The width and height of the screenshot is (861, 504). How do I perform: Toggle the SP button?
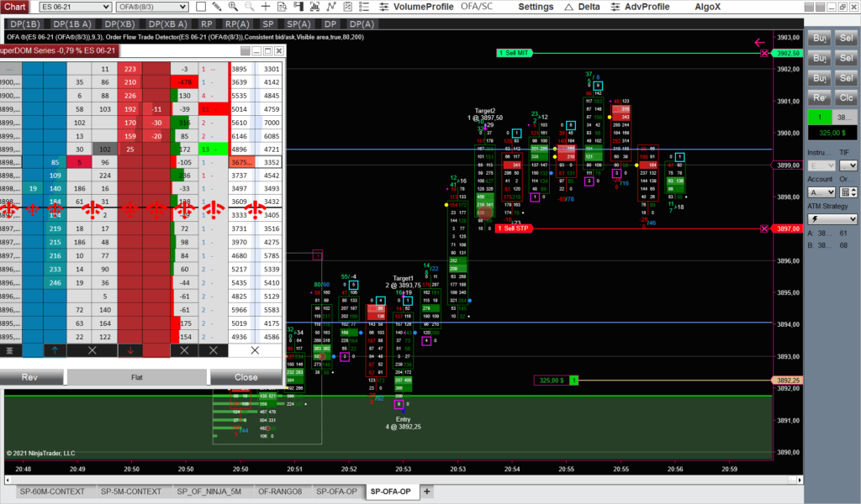click(x=268, y=24)
